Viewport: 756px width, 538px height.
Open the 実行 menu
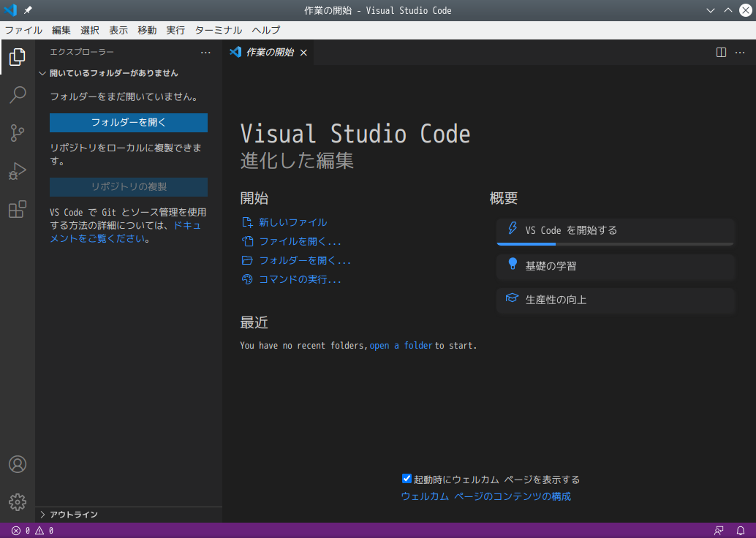175,31
